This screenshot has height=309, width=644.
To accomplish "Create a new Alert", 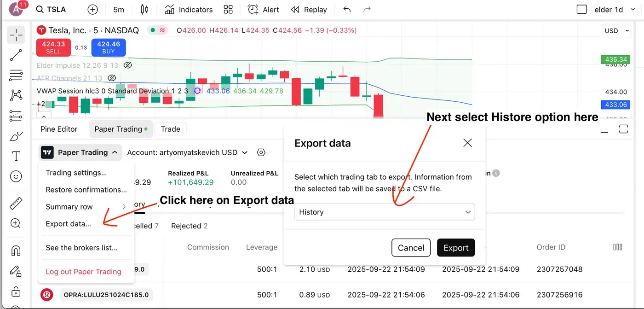I will (x=264, y=10).
